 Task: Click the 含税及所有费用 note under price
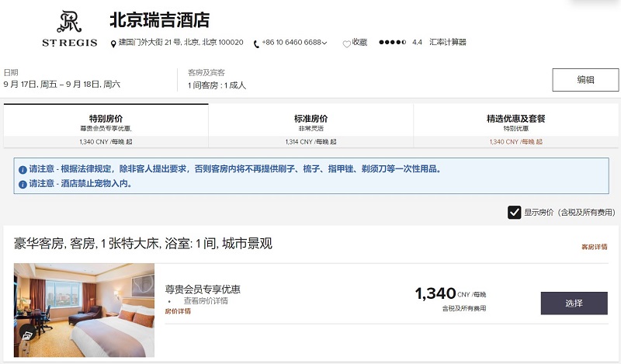click(464, 308)
